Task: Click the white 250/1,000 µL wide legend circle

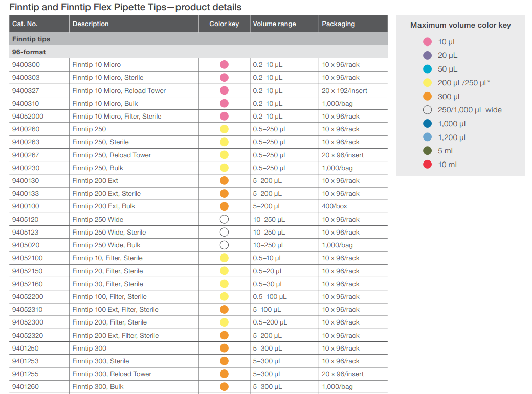Action: pos(427,110)
